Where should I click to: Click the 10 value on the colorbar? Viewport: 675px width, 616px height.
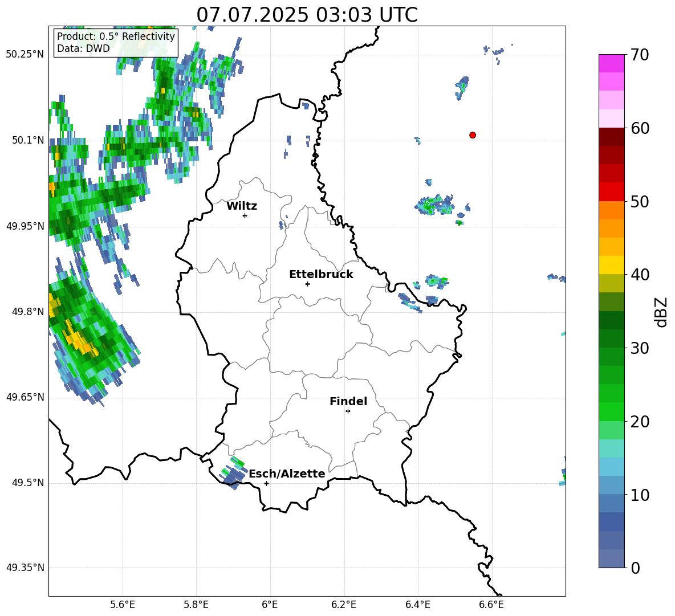pos(640,495)
